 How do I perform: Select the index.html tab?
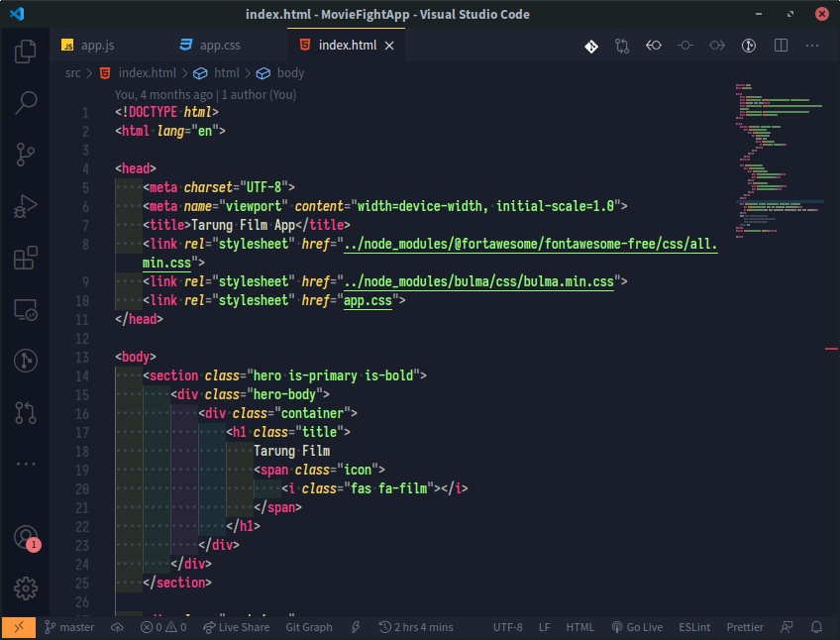(x=347, y=46)
